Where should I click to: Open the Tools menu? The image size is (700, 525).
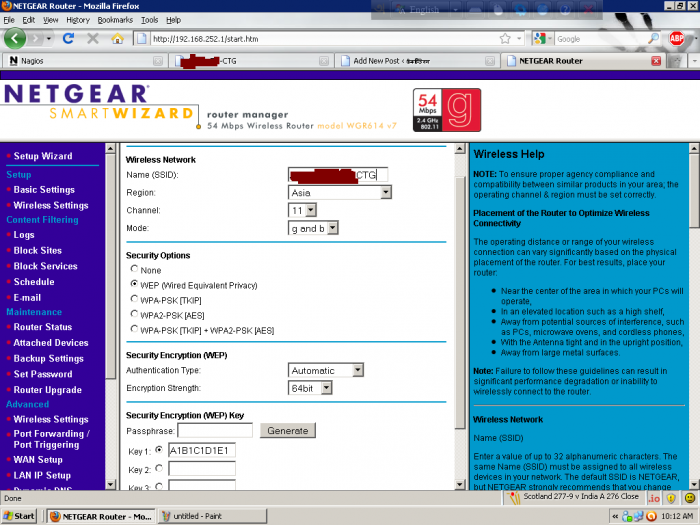click(x=150, y=20)
